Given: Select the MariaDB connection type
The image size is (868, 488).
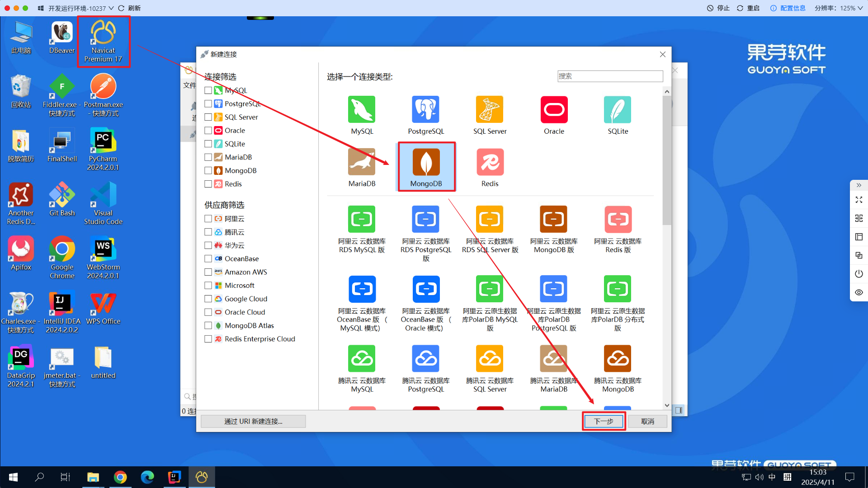Looking at the screenshot, I should click(362, 162).
